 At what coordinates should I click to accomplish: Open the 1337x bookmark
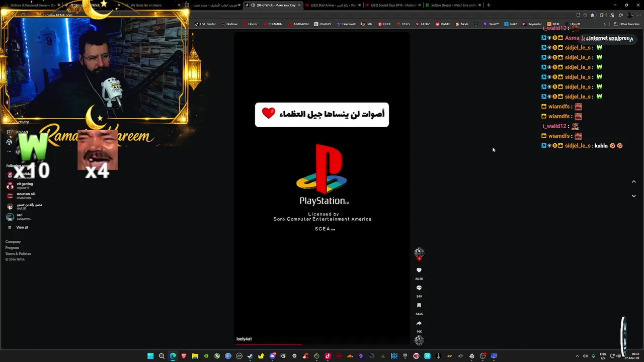(403, 24)
